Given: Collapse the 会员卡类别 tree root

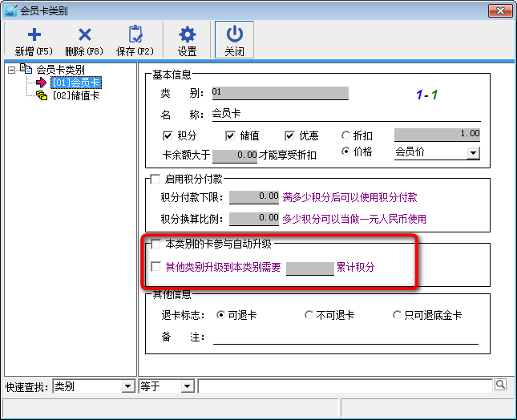Looking at the screenshot, I should tap(11, 70).
